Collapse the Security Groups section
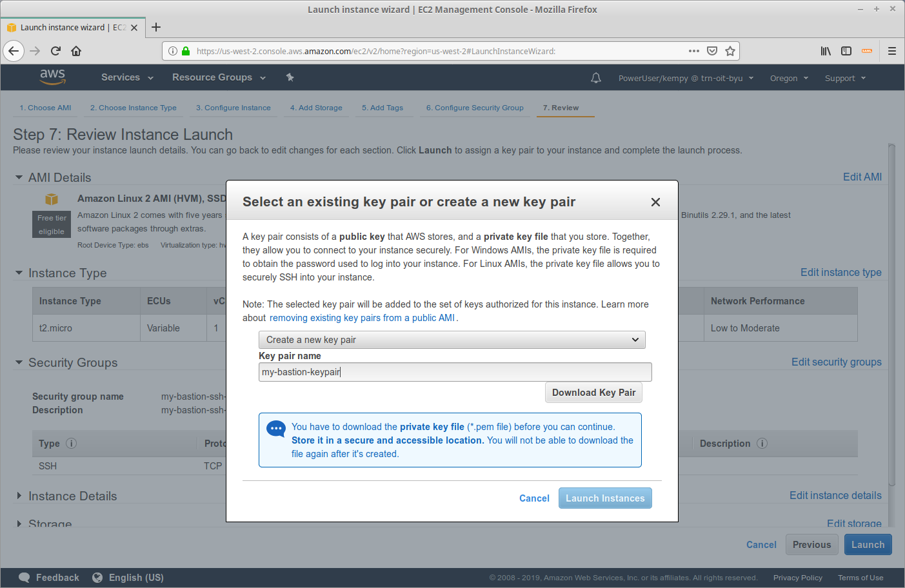Screen dimensions: 905x588 point(19,363)
